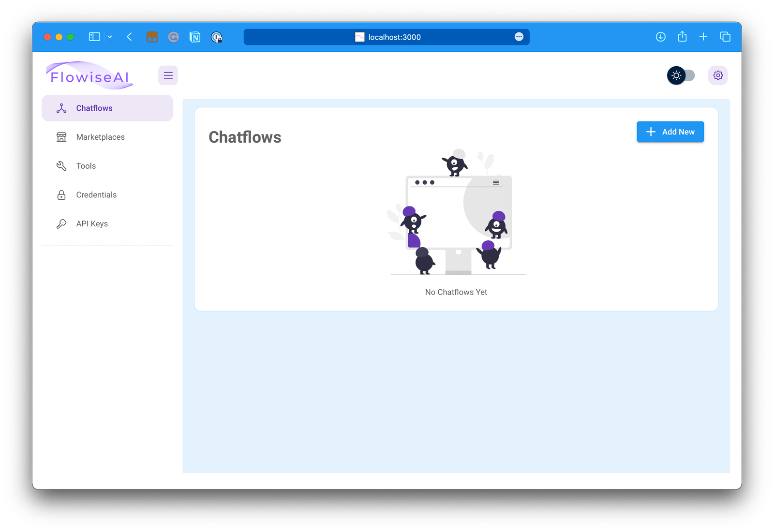Click the hamburger menu beside the logo
Screen dimensions: 774x532
tap(168, 75)
